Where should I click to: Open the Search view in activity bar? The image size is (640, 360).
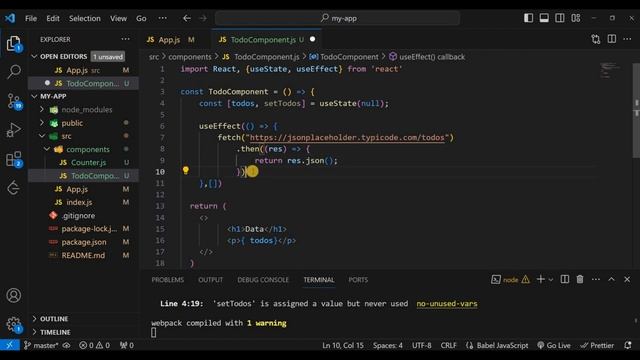pyautogui.click(x=13, y=72)
